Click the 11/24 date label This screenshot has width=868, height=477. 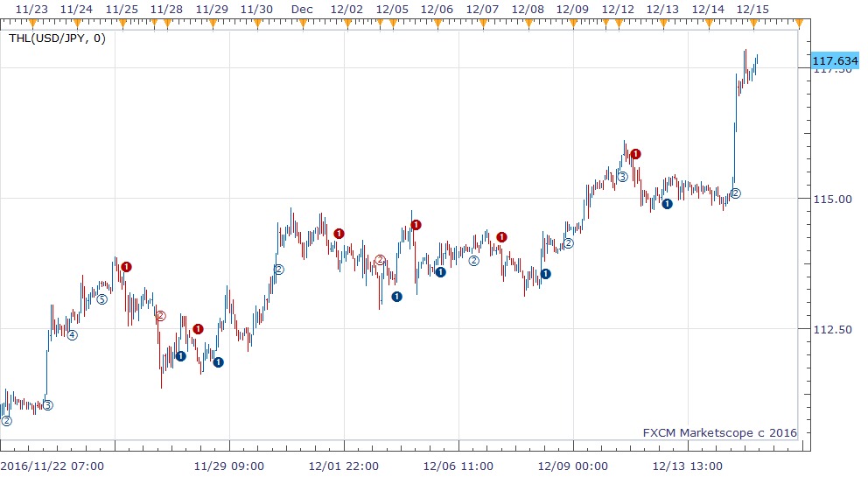76,10
